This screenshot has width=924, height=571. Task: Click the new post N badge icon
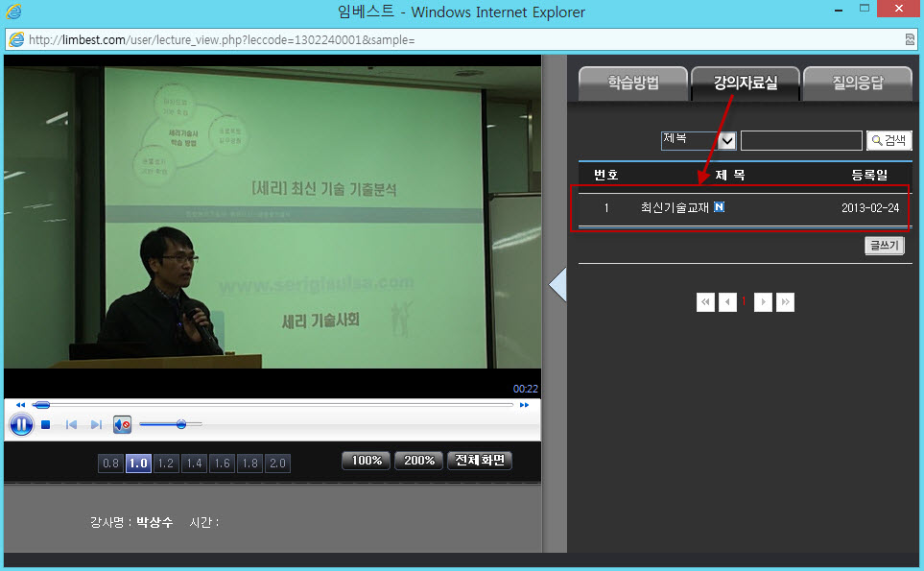[x=719, y=207]
